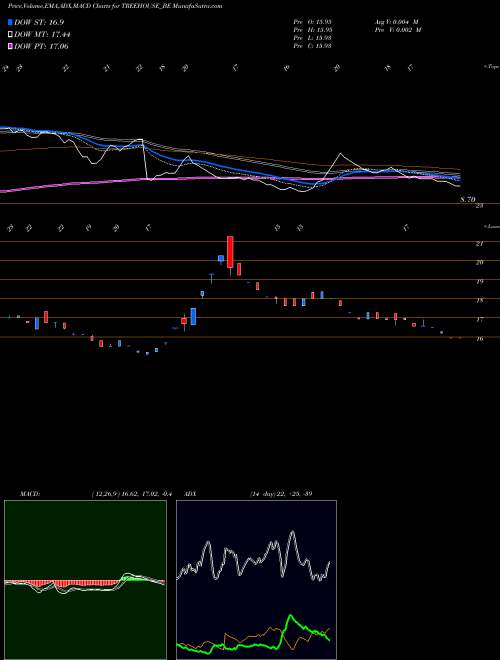Click the price axis label 20

pyautogui.click(x=479, y=262)
